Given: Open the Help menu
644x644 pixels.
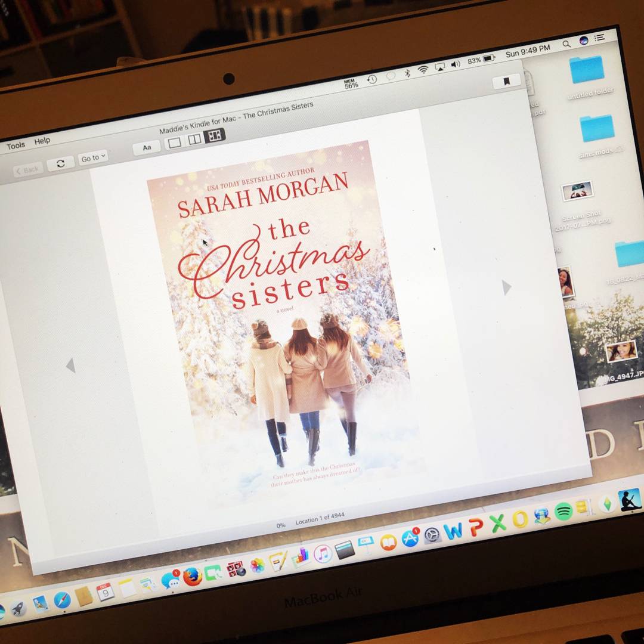Looking at the screenshot, I should (x=42, y=141).
